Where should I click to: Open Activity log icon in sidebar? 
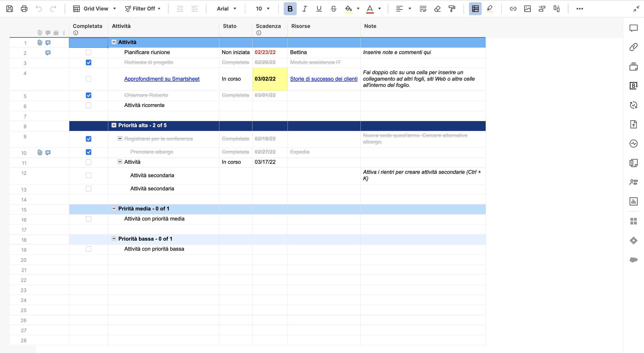point(633,143)
